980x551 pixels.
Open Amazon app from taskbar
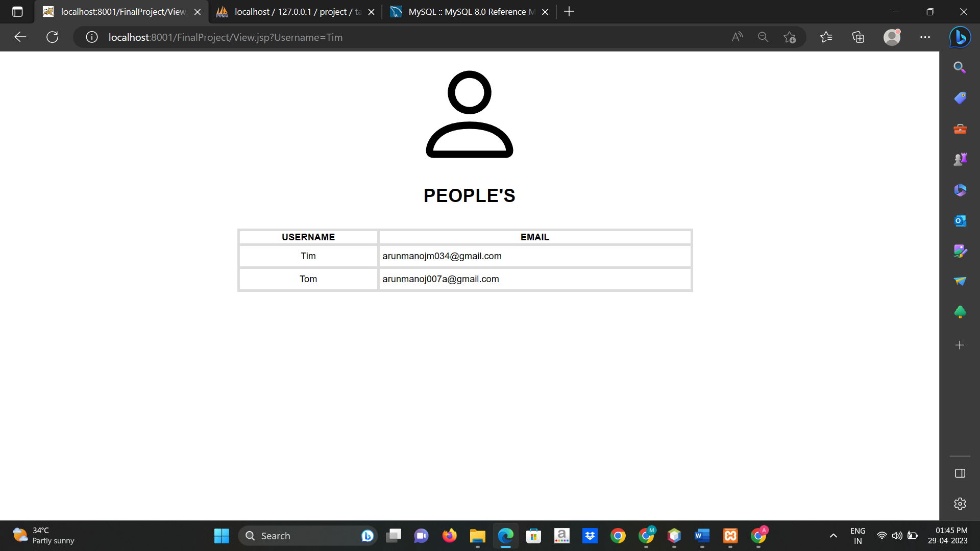pos(561,536)
